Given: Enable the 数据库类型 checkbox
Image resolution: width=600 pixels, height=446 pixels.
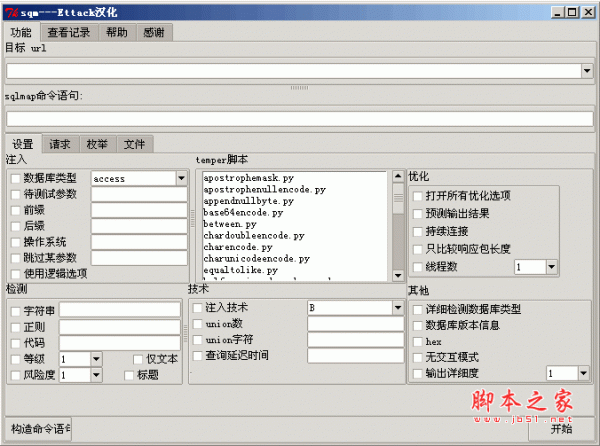Looking at the screenshot, I should (x=16, y=179).
